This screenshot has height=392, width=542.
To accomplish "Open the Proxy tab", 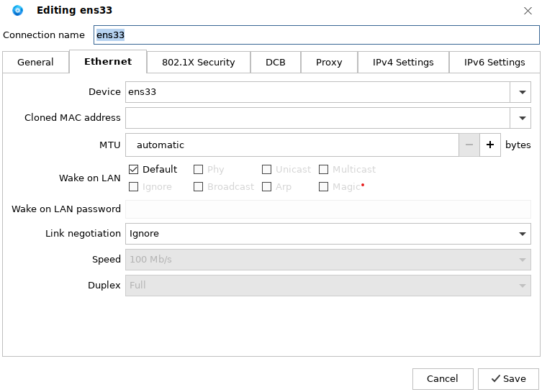I will click(x=329, y=63).
